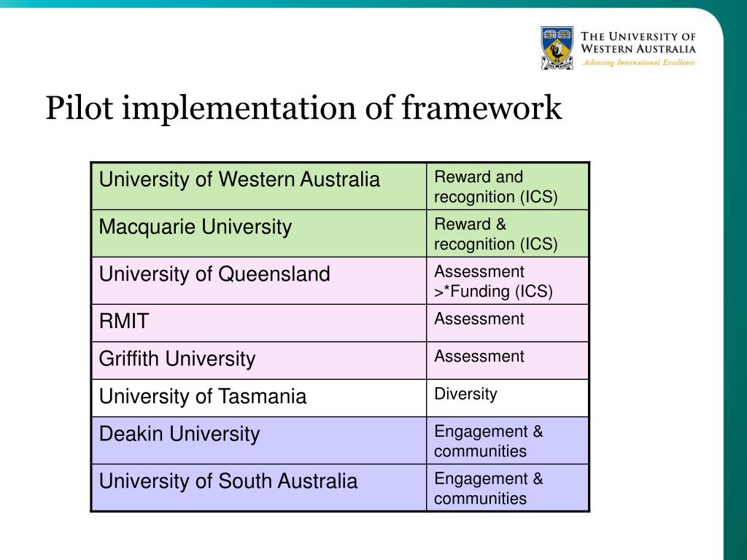The height and width of the screenshot is (560, 747).
Task: Select 'Assessment' cell in RMIT row
Action: (508, 323)
